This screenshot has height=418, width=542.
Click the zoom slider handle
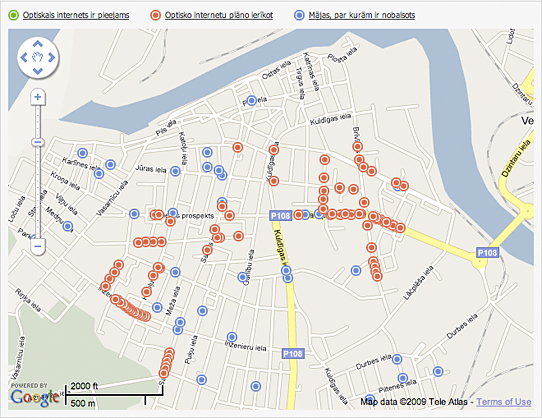(x=38, y=142)
